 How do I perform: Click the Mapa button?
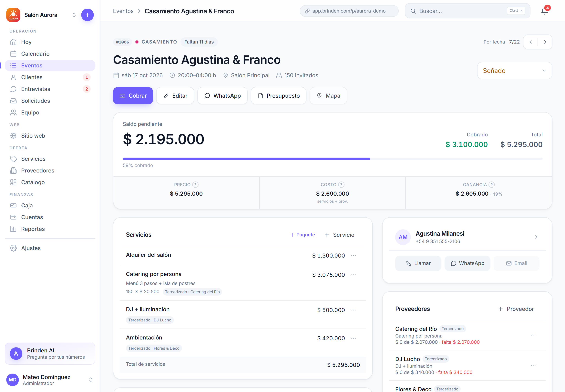328,96
